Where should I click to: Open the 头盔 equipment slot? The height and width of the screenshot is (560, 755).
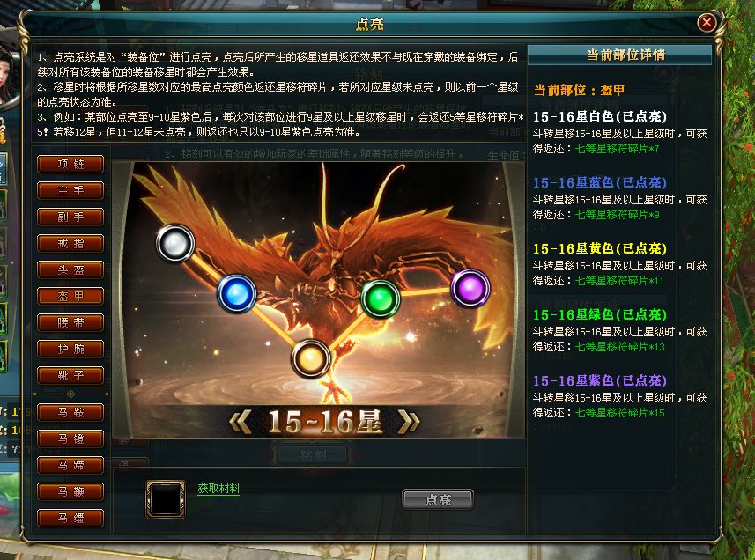[x=70, y=270]
